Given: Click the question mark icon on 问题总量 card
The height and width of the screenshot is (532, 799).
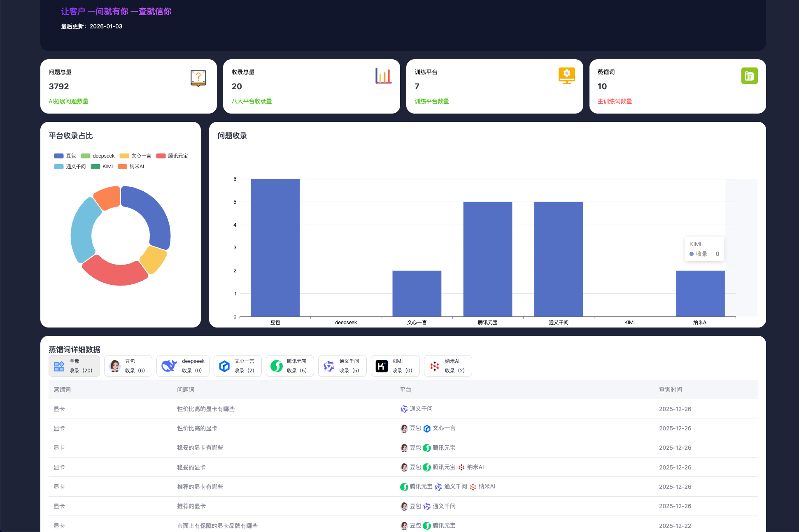Looking at the screenshot, I should 198,78.
